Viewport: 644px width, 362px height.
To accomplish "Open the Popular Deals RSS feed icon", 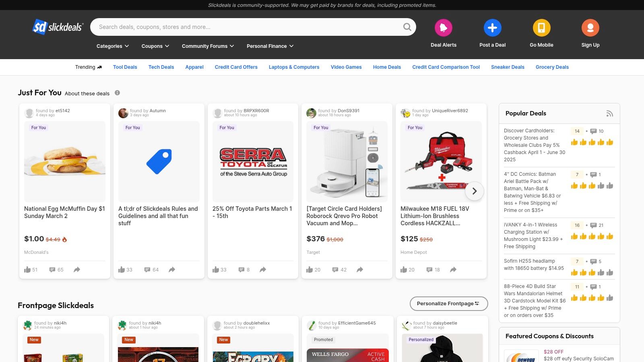I will 610,113.
